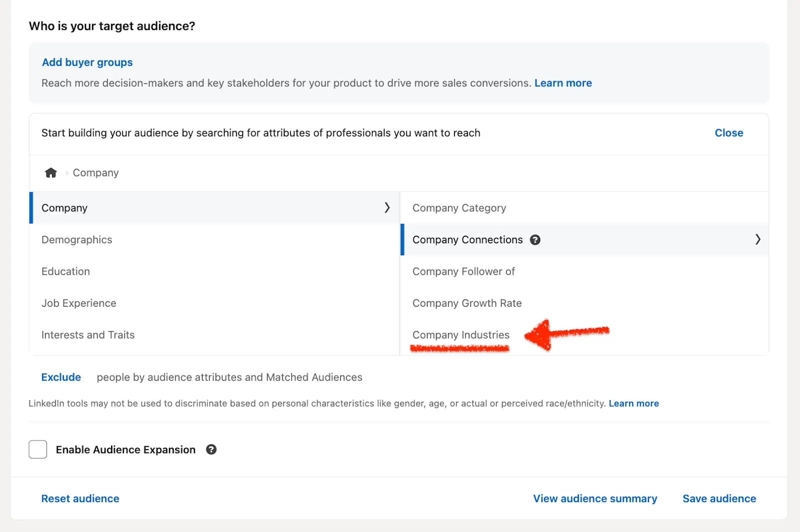Click Company Connections help icon
800x532 pixels.
pos(535,240)
